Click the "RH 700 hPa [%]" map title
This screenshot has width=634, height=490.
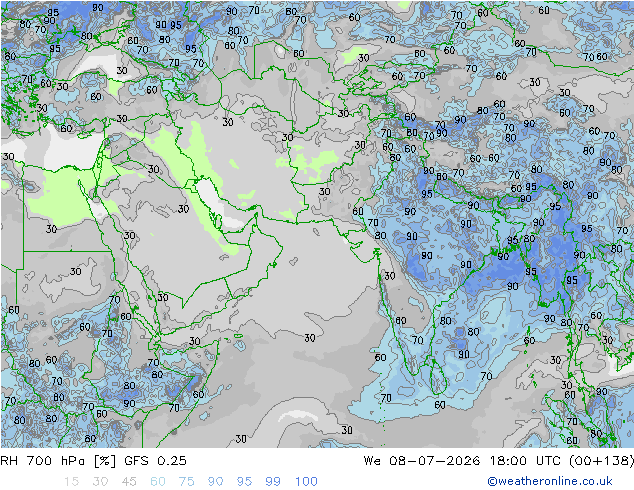(58, 460)
